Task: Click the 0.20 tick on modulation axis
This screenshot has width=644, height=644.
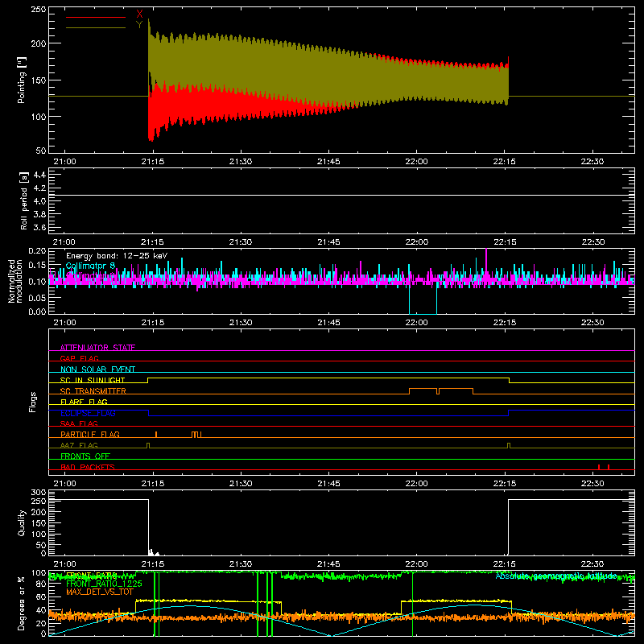Action: tap(37, 251)
